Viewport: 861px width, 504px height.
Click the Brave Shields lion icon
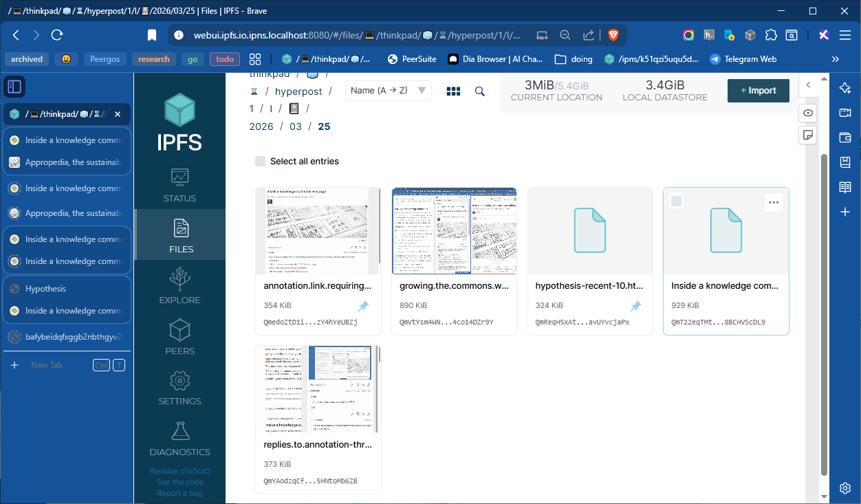(612, 35)
